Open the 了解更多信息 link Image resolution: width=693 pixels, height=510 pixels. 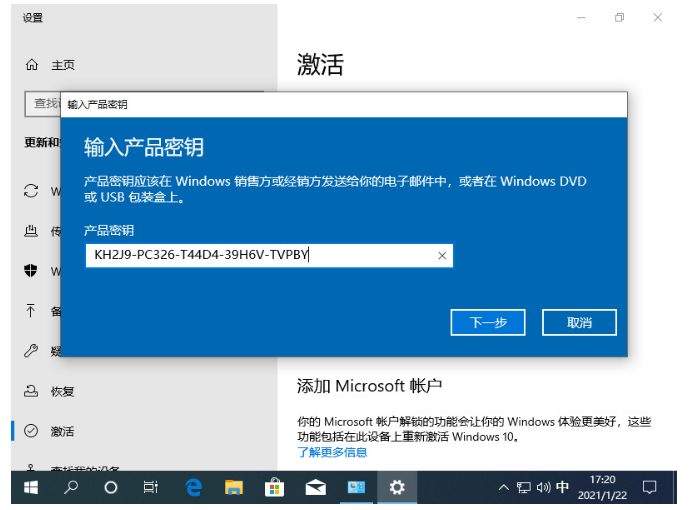[x=332, y=452]
